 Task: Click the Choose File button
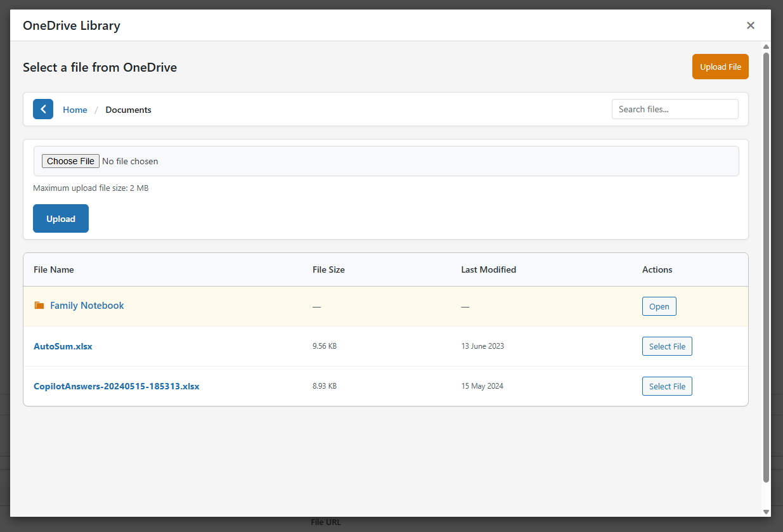(x=70, y=160)
